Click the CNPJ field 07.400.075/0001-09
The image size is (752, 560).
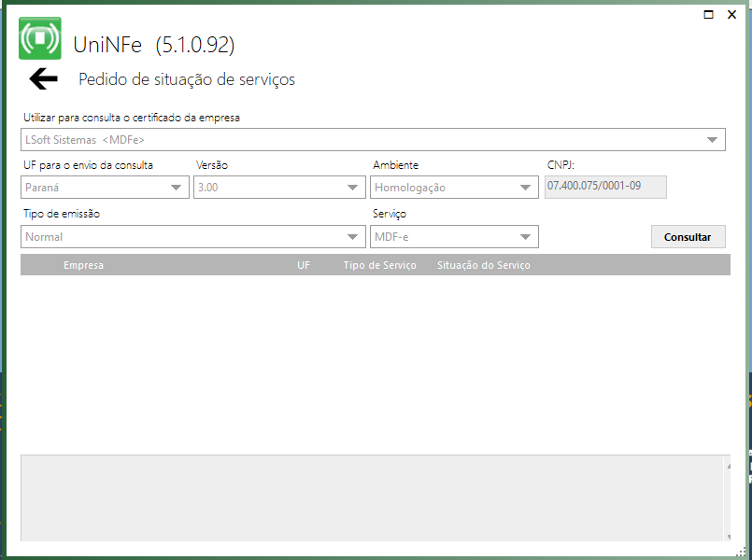click(x=605, y=187)
